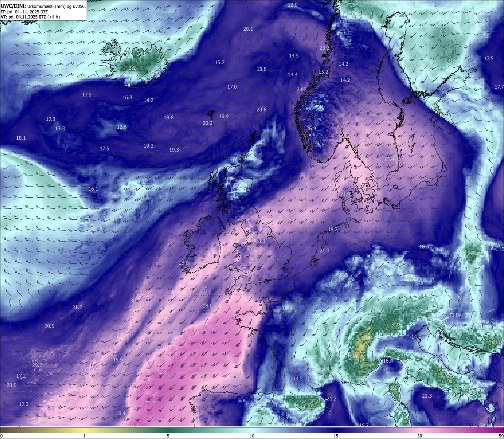Click the value 20.1 on the map
The height and width of the screenshot is (439, 504).
(x=248, y=29)
